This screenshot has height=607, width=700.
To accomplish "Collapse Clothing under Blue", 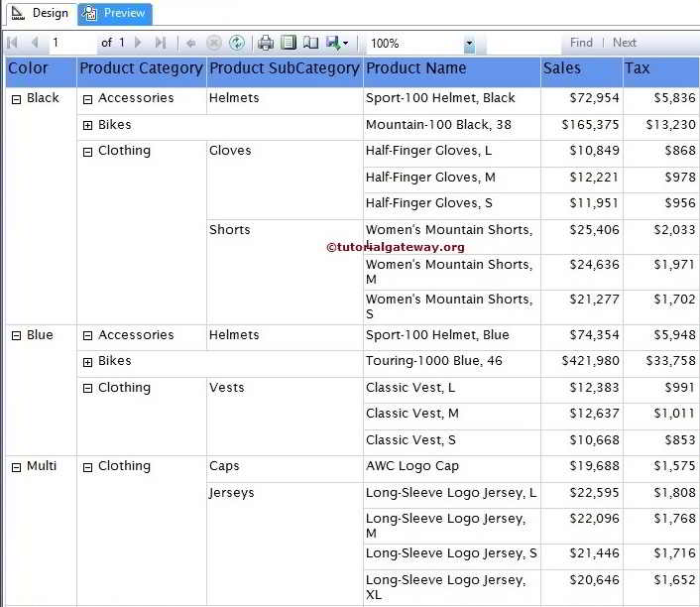I will click(x=87, y=389).
